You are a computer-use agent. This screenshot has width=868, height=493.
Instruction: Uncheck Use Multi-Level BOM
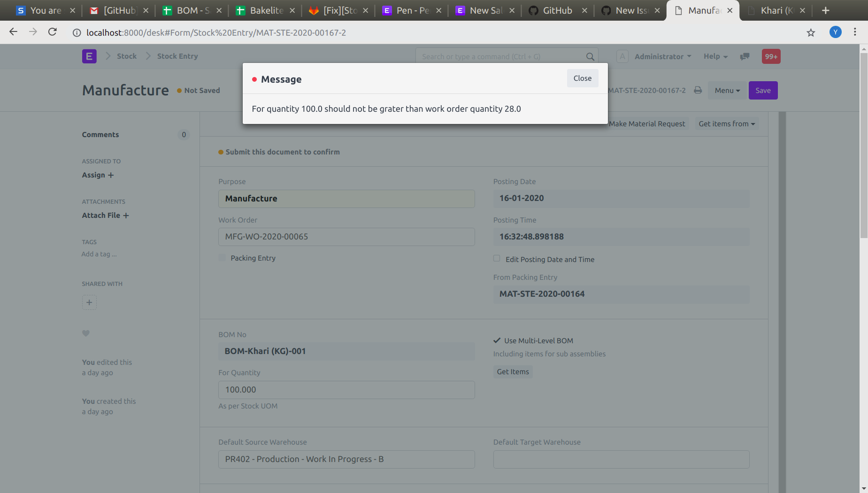(x=497, y=340)
